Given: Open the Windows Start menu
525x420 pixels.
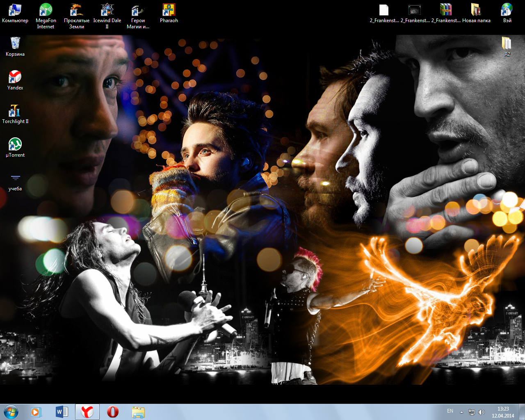Looking at the screenshot, I should pos(11,412).
